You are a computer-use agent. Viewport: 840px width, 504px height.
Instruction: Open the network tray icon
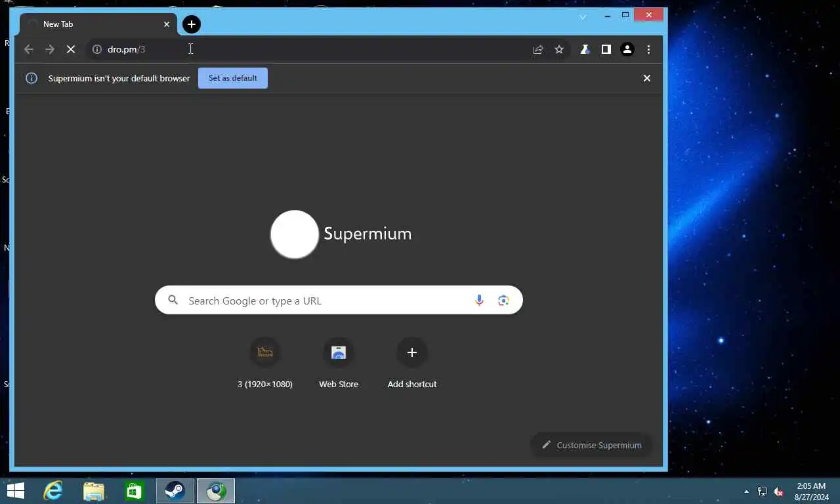tap(763, 492)
